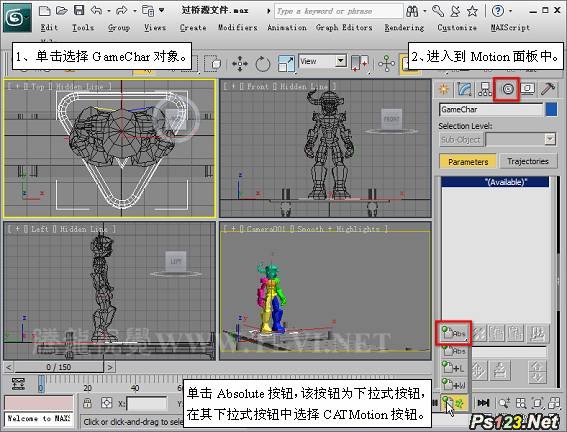Toggle the Sub-Object button
Viewport: 567px width, 432px height.
(x=460, y=140)
